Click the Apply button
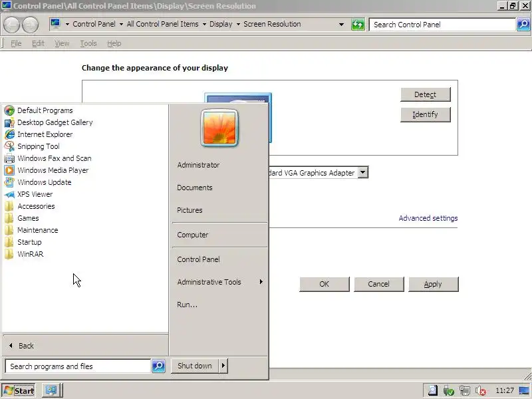532x399 pixels. (434, 284)
